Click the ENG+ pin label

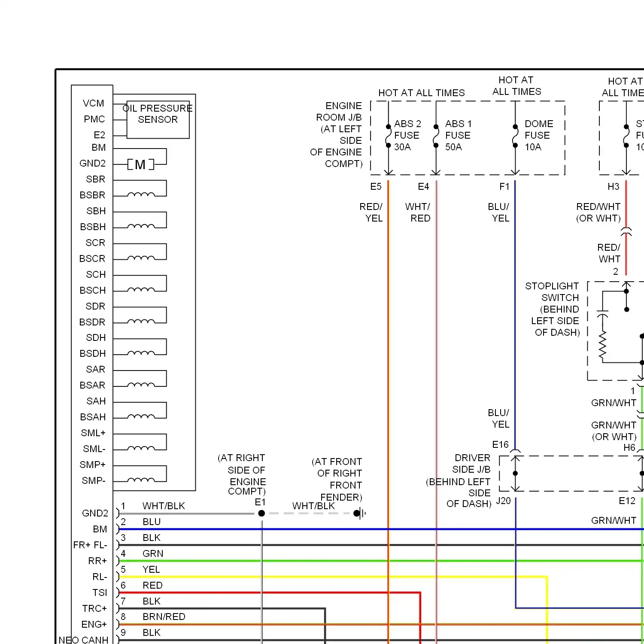point(94,625)
